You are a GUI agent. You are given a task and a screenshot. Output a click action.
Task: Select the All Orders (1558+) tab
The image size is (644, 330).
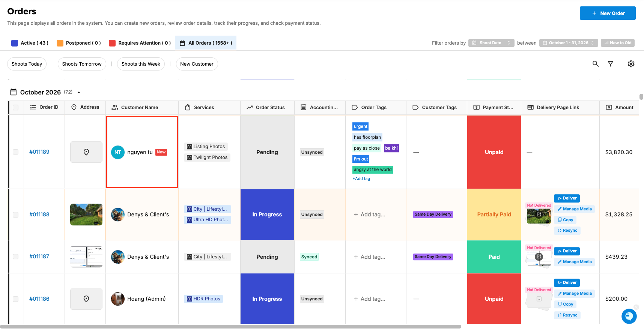206,43
